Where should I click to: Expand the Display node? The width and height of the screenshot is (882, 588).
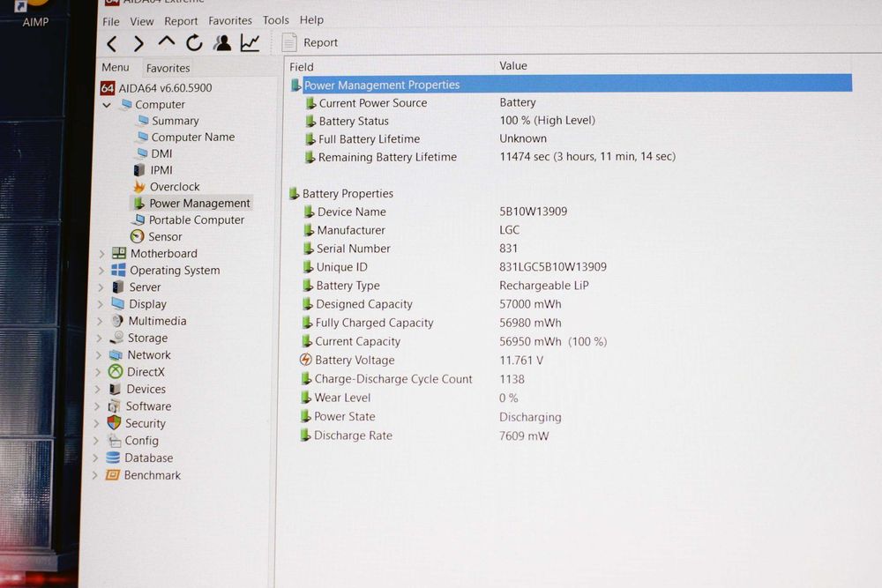101,305
